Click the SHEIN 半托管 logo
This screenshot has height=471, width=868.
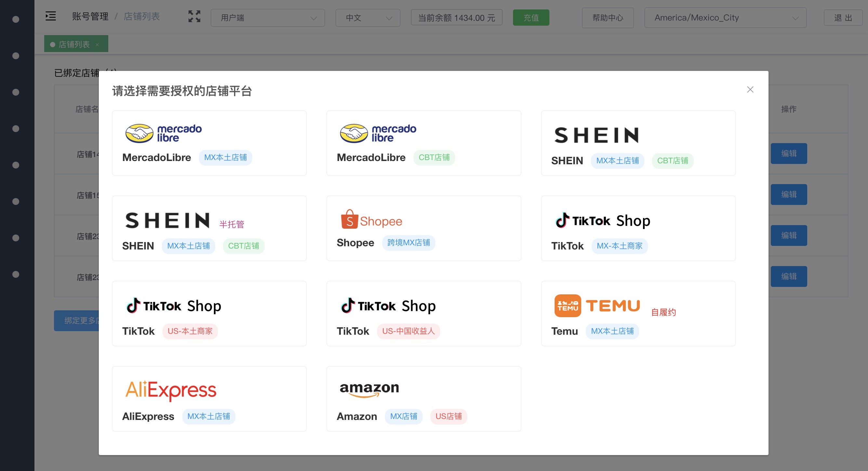click(167, 221)
